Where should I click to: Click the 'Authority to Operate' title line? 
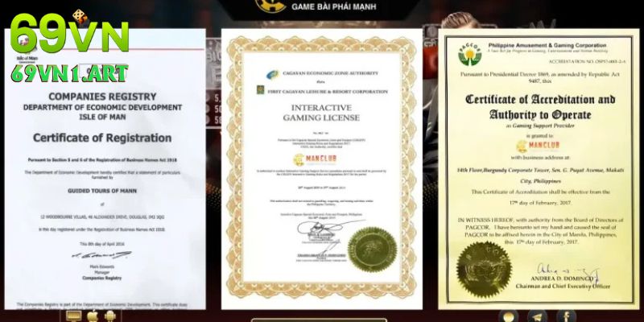click(540, 114)
